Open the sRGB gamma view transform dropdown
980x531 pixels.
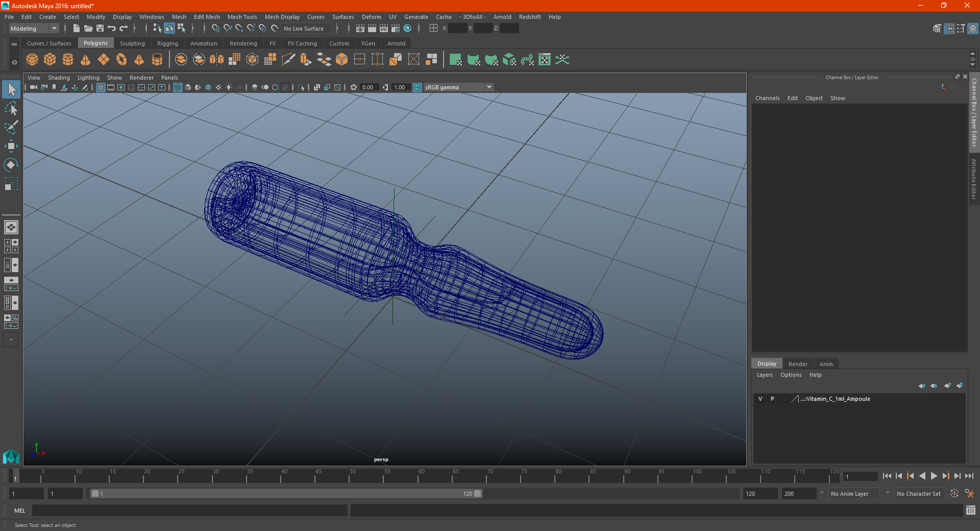click(458, 87)
